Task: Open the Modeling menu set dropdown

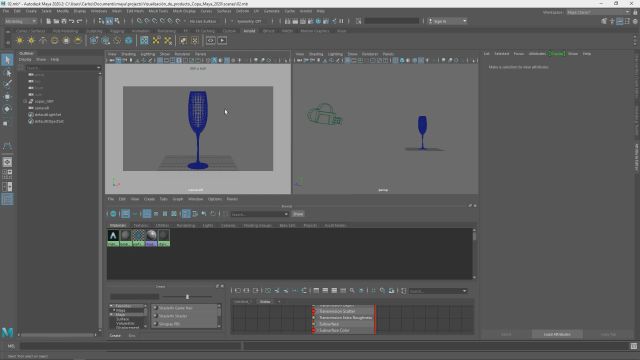Action: [20, 21]
